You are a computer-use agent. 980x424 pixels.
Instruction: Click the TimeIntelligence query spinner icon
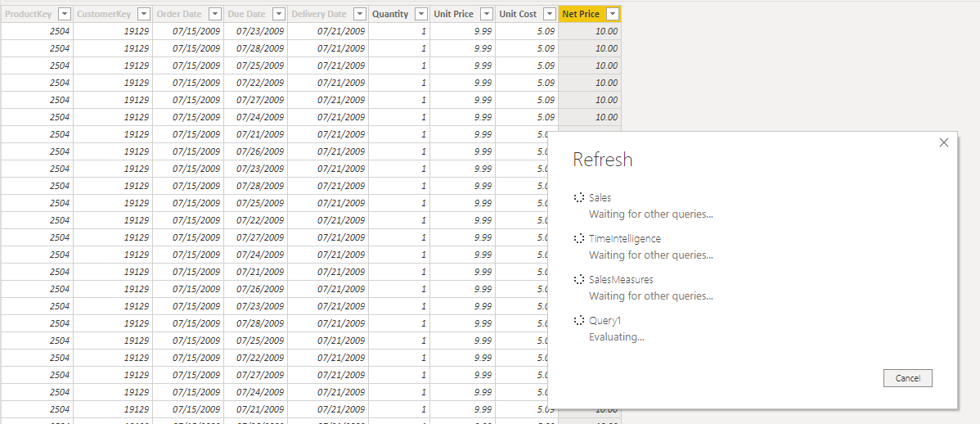coord(579,238)
